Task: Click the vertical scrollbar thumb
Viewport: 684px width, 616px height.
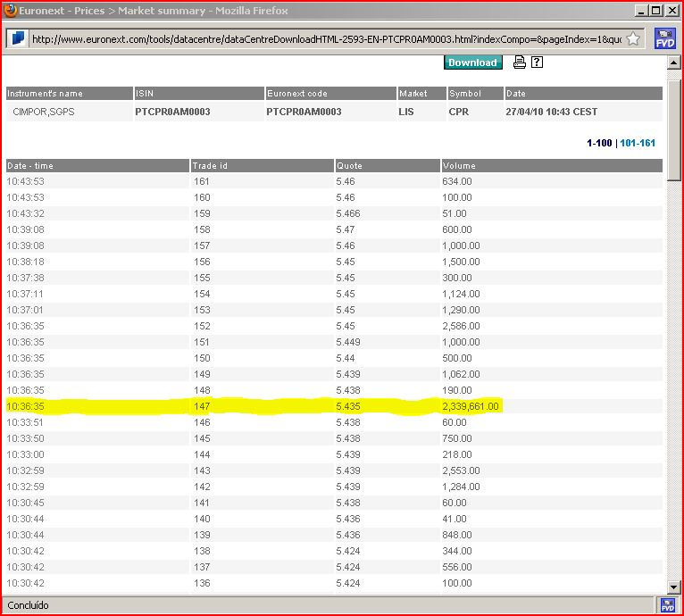Action: [673, 130]
